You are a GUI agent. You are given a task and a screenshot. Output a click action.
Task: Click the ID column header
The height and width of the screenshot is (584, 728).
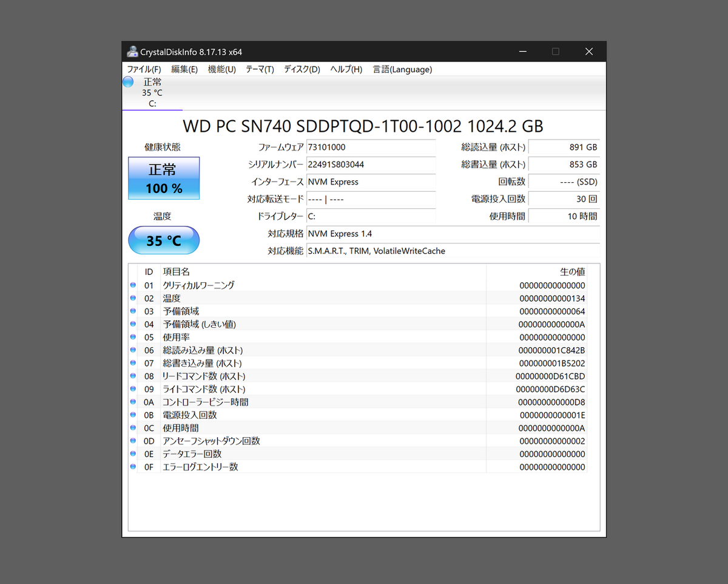[149, 271]
